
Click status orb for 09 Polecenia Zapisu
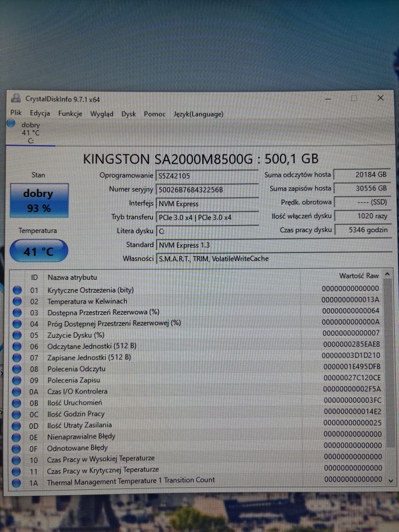[16, 380]
